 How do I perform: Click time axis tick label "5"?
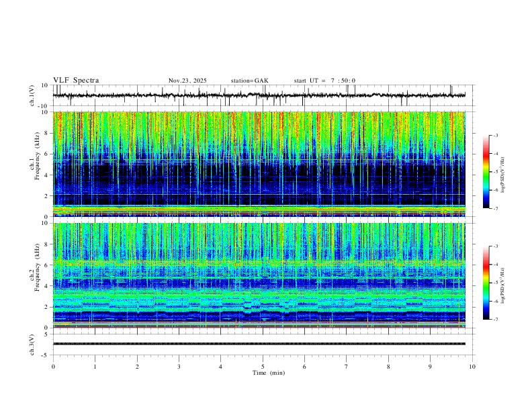click(263, 367)
